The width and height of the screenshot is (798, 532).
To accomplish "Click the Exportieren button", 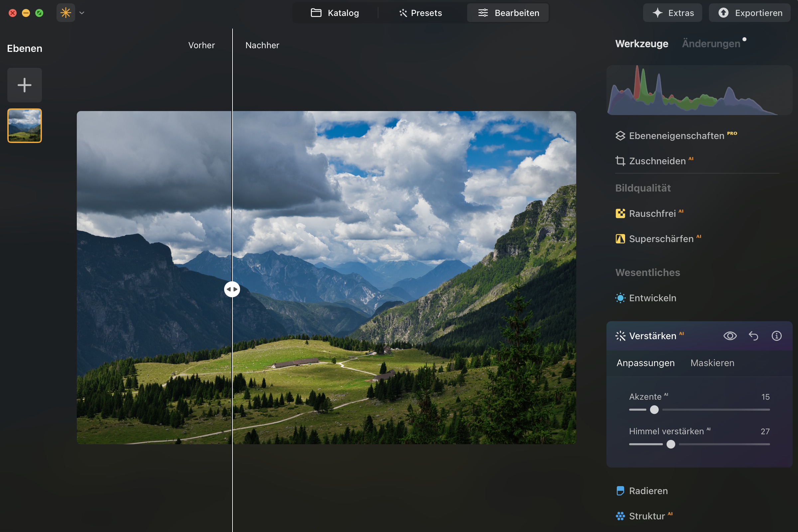I will click(749, 13).
